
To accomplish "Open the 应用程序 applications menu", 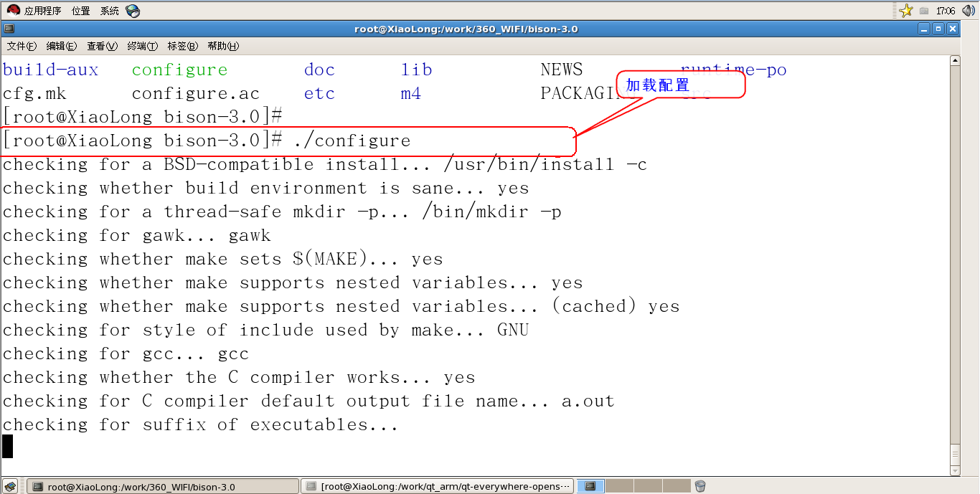I will click(34, 11).
